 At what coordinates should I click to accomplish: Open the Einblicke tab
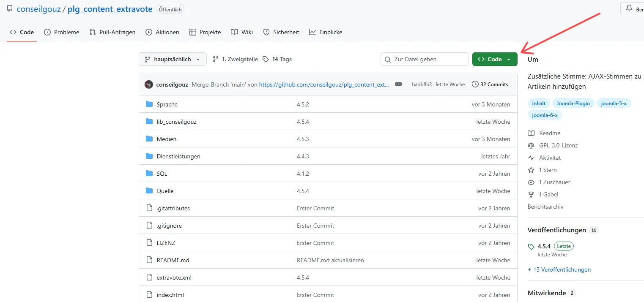click(326, 32)
